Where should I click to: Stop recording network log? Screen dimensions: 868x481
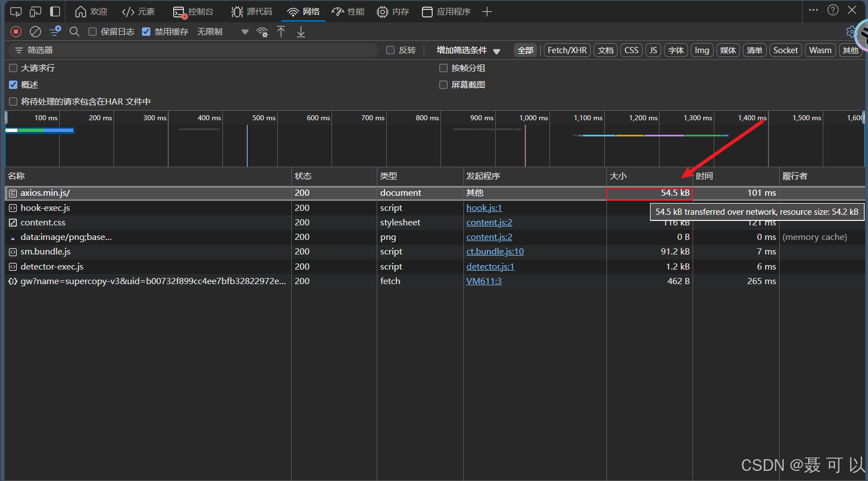[x=16, y=32]
